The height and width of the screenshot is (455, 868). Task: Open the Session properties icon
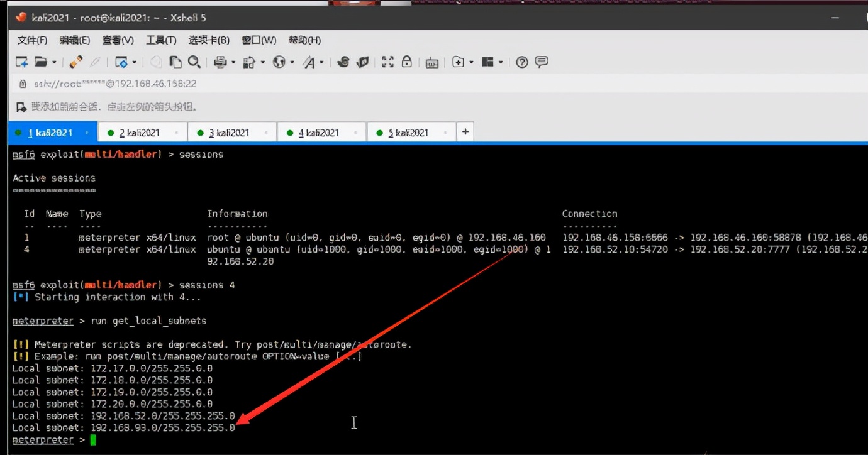click(x=121, y=62)
